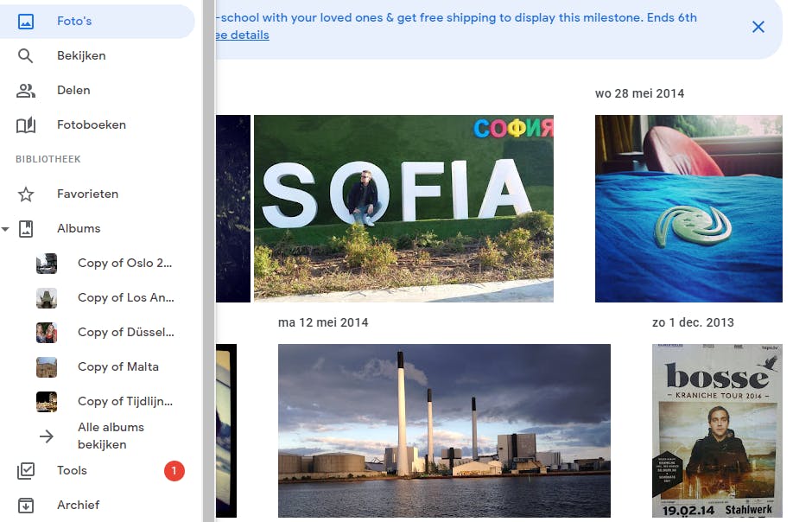
Task: Open Fotoboeken via the book icon
Action: click(27, 124)
